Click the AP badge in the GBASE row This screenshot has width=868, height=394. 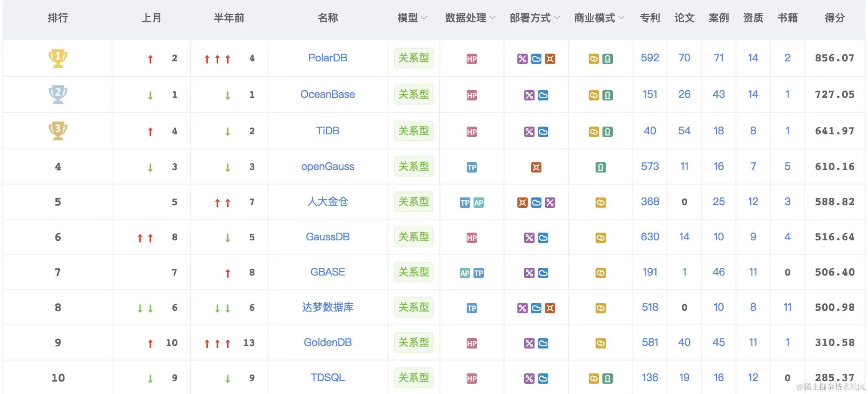pyautogui.click(x=465, y=273)
